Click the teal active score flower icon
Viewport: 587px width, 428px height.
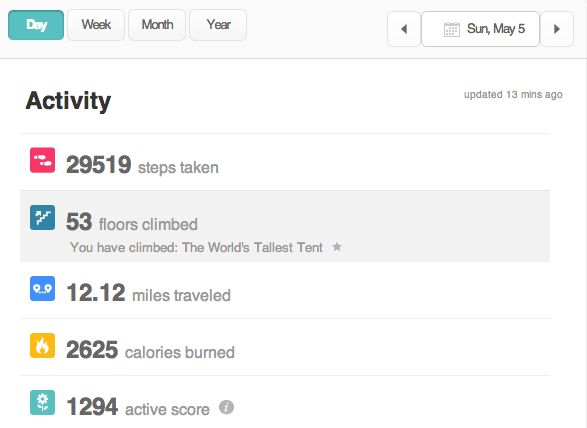[x=42, y=403]
